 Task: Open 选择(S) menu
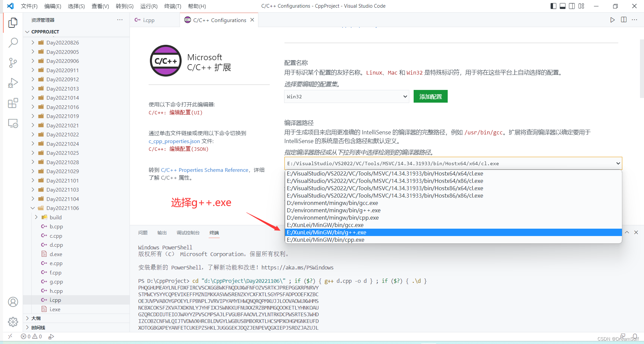76,6
